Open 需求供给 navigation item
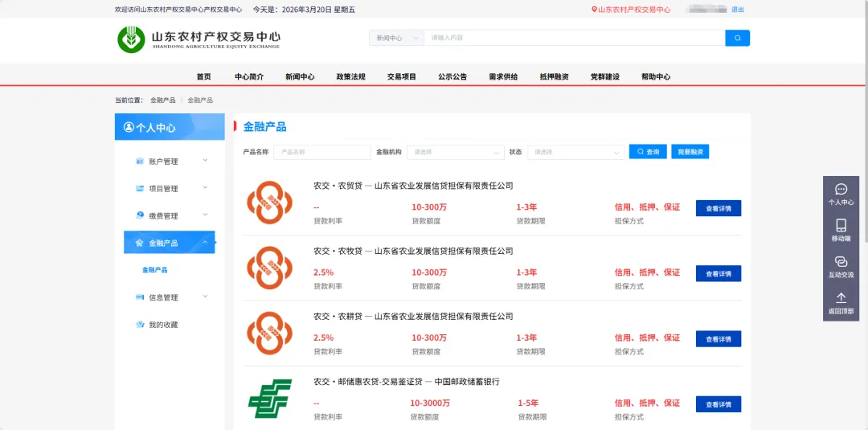 [503, 77]
